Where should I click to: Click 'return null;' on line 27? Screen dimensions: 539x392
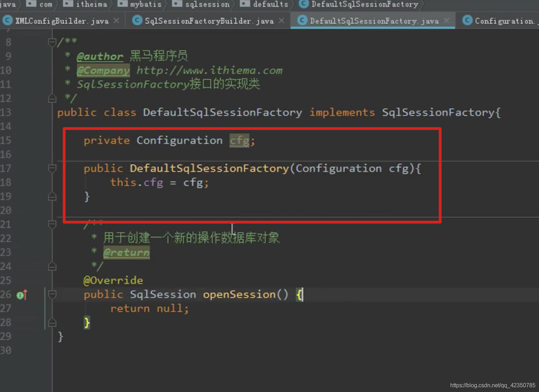[x=150, y=308]
